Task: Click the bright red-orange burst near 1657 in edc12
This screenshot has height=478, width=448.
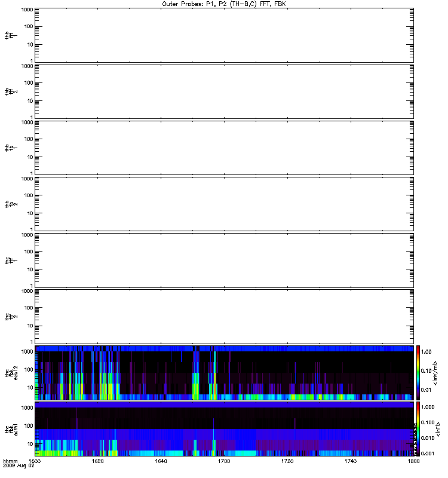Action: click(214, 389)
